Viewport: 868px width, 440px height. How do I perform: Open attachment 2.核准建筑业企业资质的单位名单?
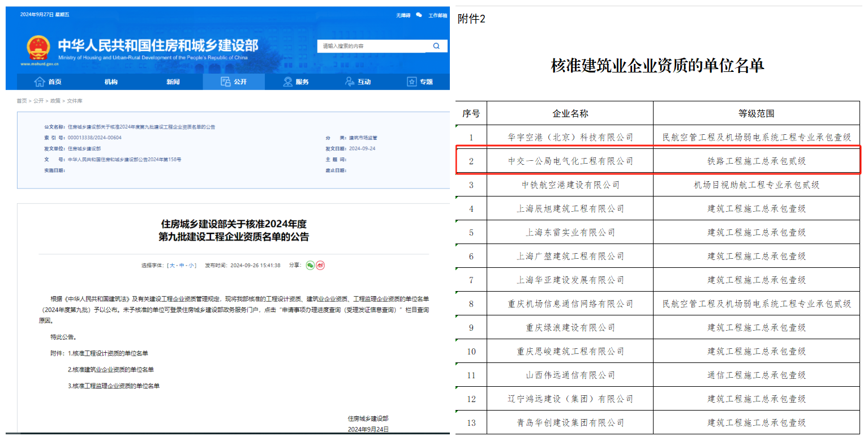pos(111,370)
